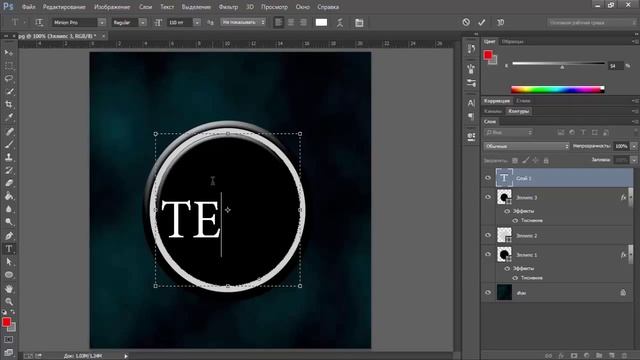Open the Просмотр menu
The height and width of the screenshot is (360, 640).
click(274, 7)
